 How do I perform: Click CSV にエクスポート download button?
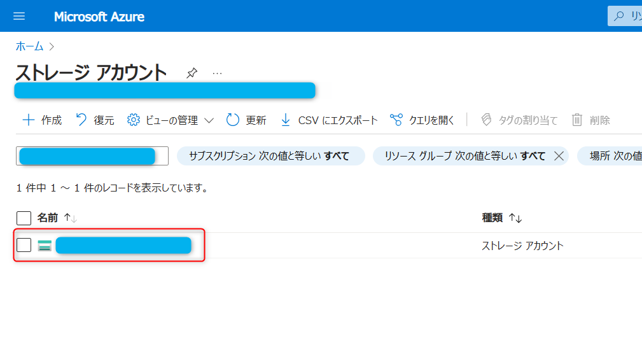(x=329, y=120)
